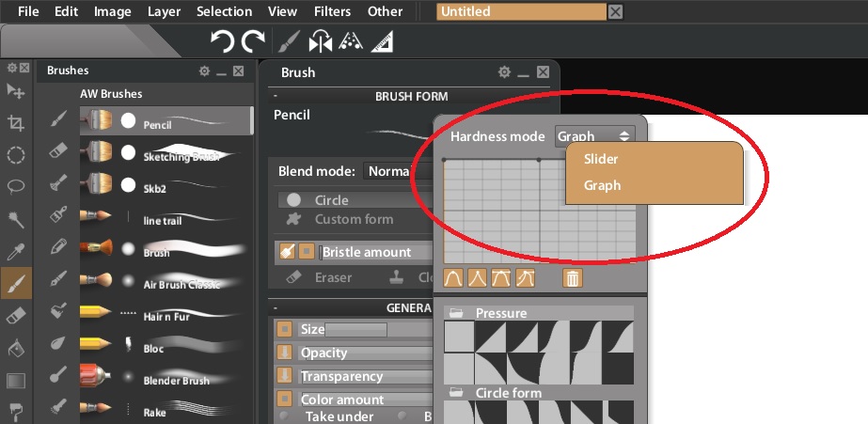Select the Eyedropper tool
868x424 pixels.
(15, 251)
